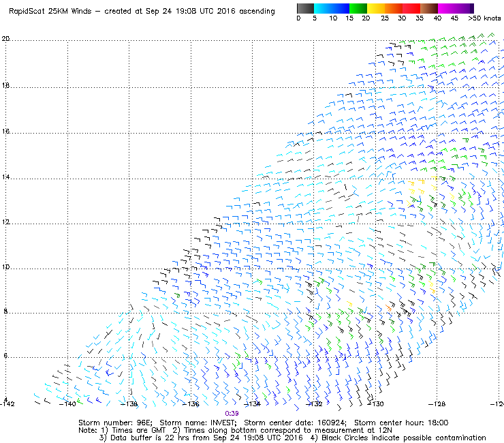Click 'Storm name: INVEST' text
This screenshot has height=443, width=504.
point(198,423)
